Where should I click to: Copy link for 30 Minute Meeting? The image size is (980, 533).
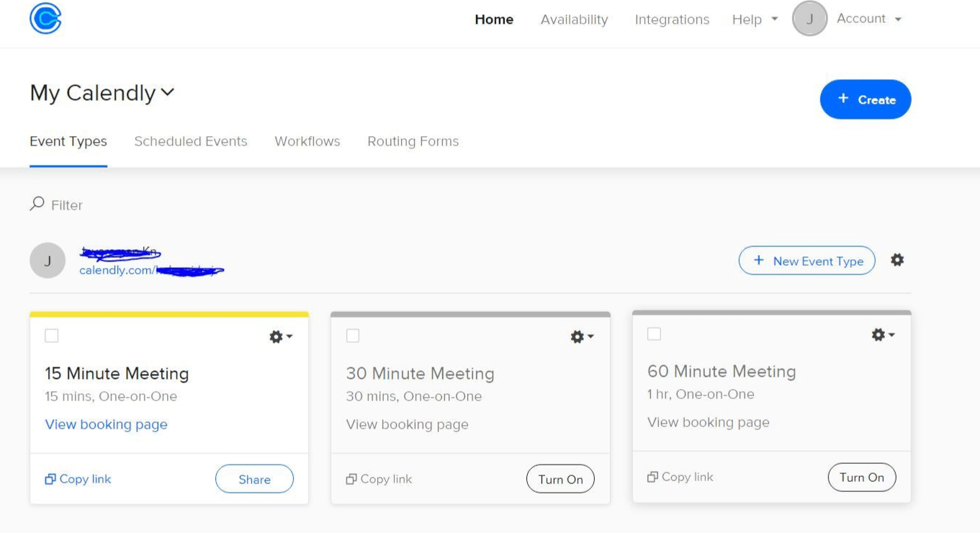379,479
